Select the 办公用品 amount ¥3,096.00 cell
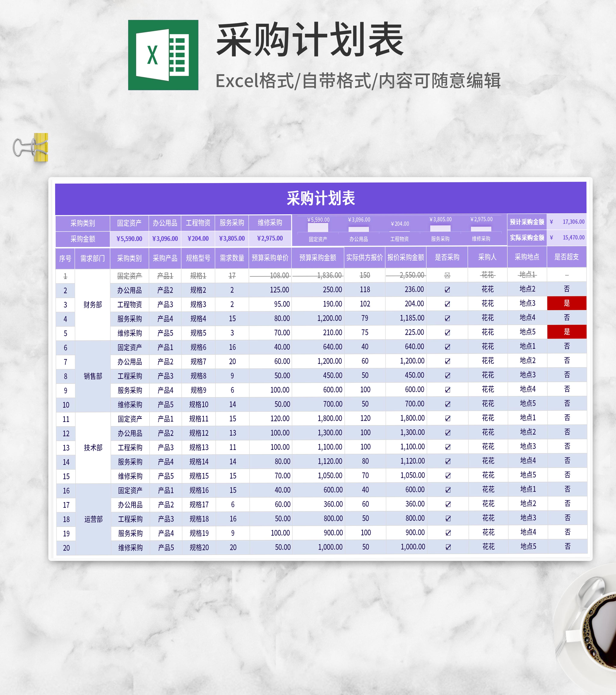This screenshot has height=695, width=616. coord(165,239)
